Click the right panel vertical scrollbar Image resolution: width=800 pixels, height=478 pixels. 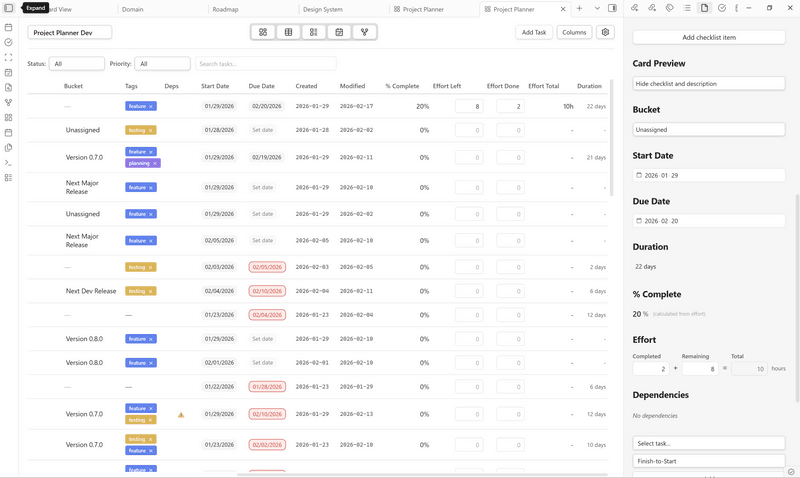click(797, 298)
